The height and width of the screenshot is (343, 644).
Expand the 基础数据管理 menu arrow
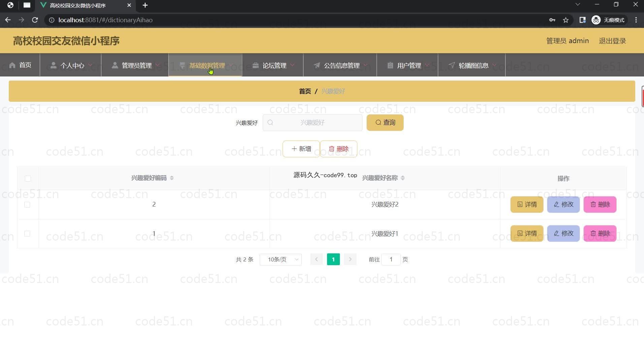click(x=231, y=65)
